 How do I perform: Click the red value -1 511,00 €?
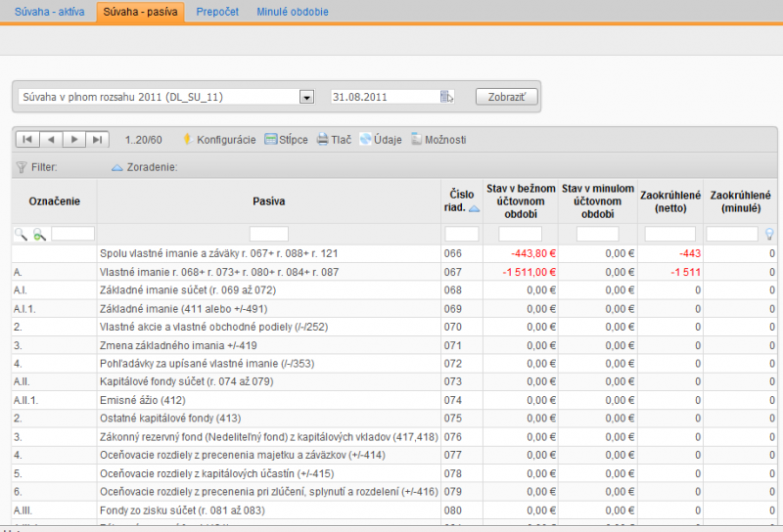(x=529, y=272)
